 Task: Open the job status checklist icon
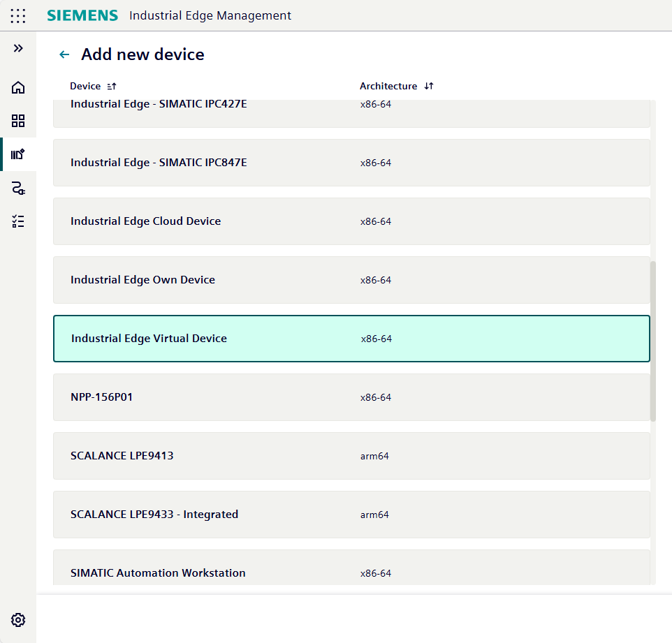tap(18, 221)
